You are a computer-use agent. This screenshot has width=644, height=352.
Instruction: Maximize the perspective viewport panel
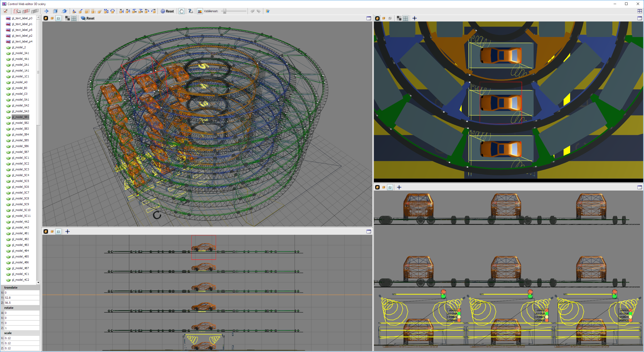coord(369,18)
